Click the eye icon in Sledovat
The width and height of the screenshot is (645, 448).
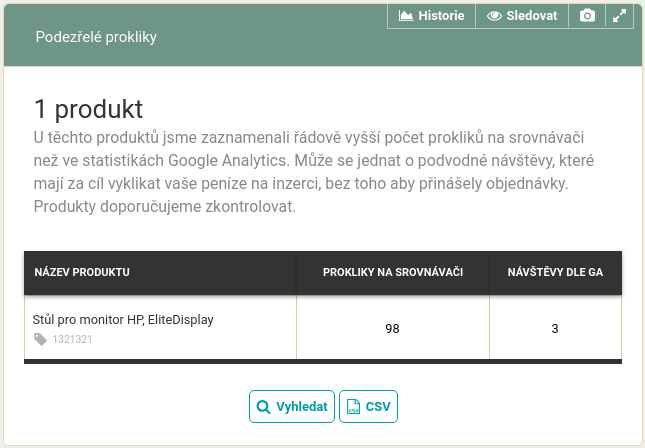tap(494, 16)
